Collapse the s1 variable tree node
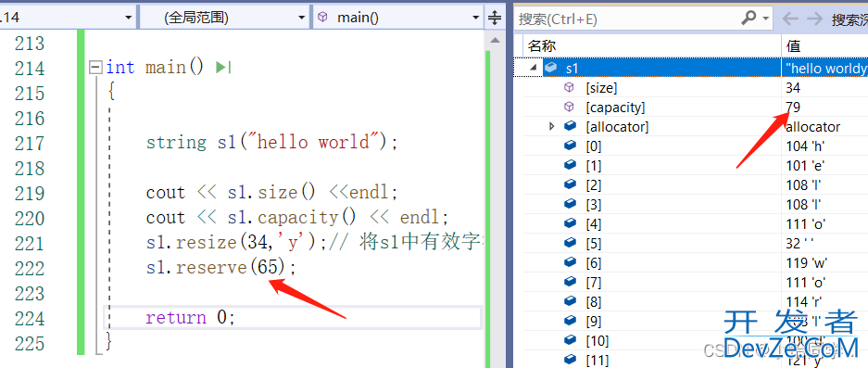The width and height of the screenshot is (868, 368). point(534,68)
